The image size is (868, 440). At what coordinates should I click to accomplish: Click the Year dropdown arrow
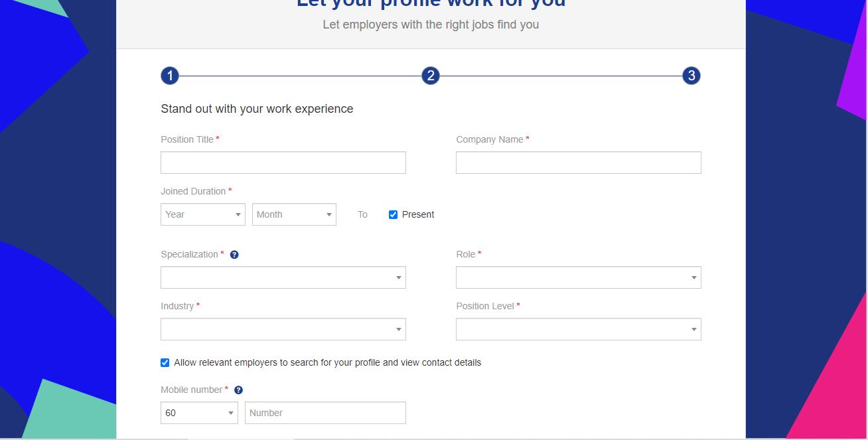click(238, 214)
